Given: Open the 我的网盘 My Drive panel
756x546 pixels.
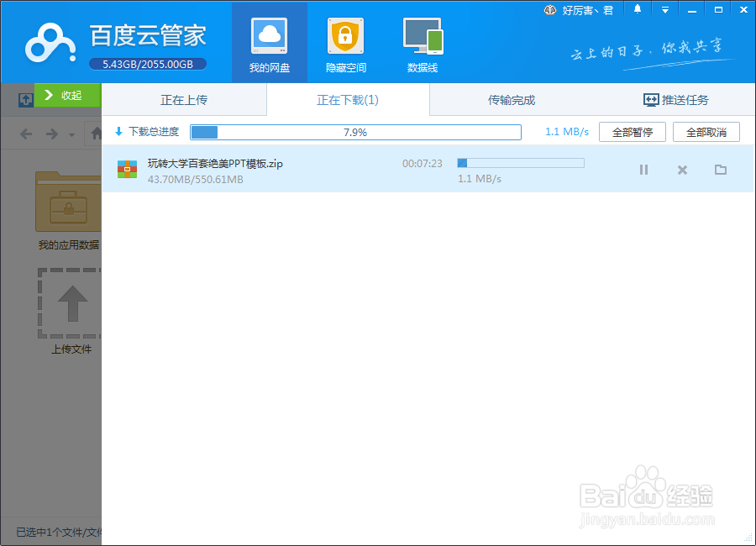Looking at the screenshot, I should pyautogui.click(x=269, y=42).
